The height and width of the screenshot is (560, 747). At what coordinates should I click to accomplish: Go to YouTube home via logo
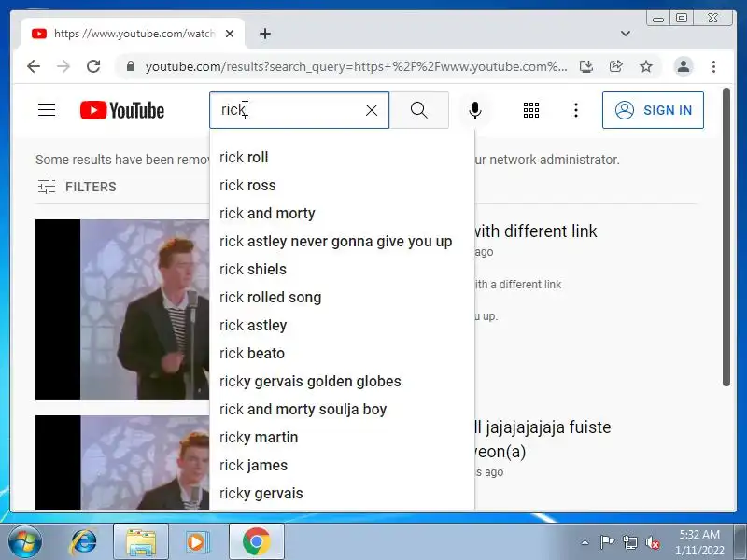click(122, 110)
